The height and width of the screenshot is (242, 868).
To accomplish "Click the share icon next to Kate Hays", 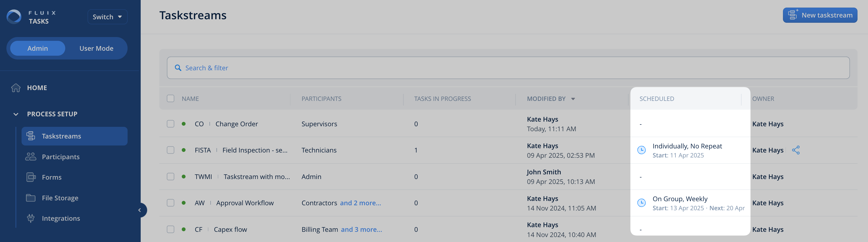I will (x=795, y=150).
